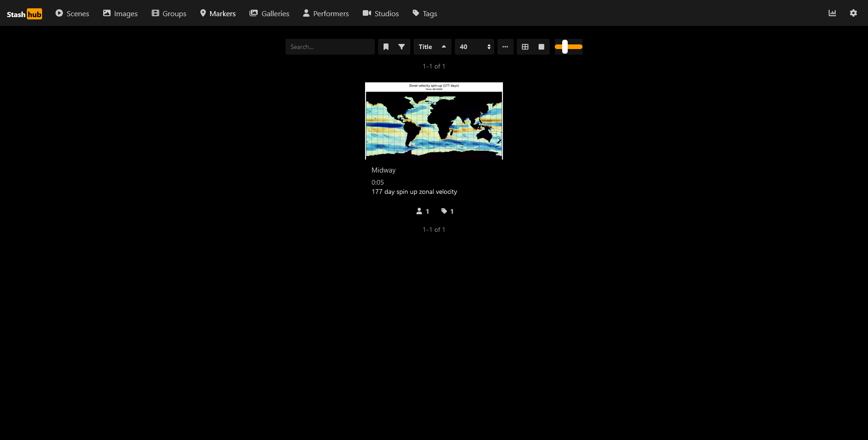Open the filter dialog
Viewport: 868px width, 440px height.
[402, 47]
